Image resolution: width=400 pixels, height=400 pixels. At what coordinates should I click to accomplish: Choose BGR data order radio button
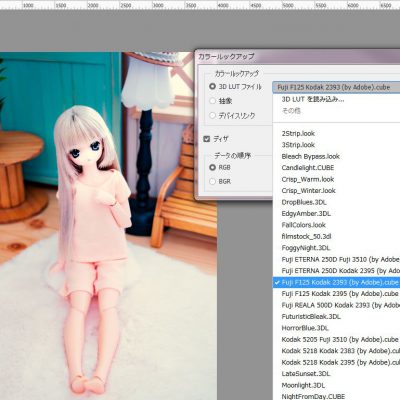(x=212, y=181)
